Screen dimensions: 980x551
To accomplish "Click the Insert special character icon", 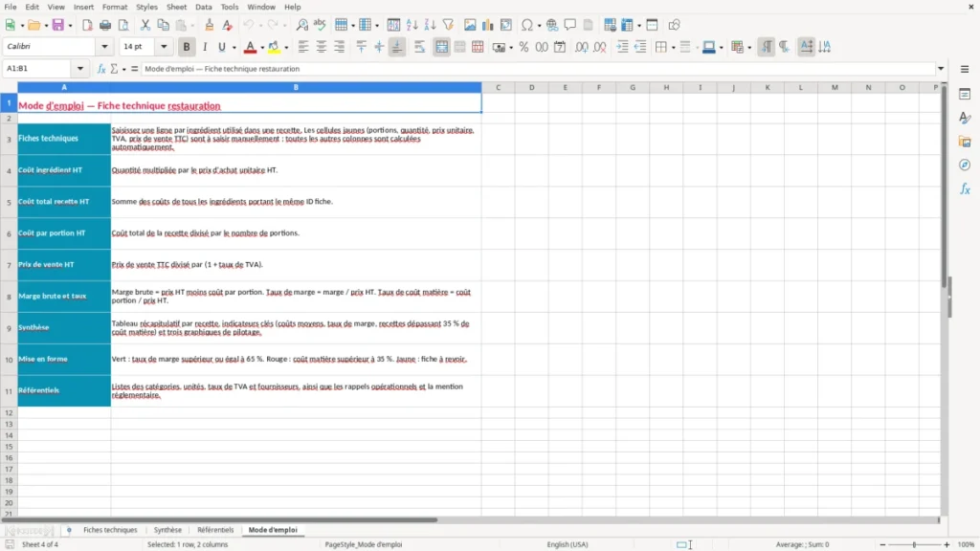I will pyautogui.click(x=527, y=25).
